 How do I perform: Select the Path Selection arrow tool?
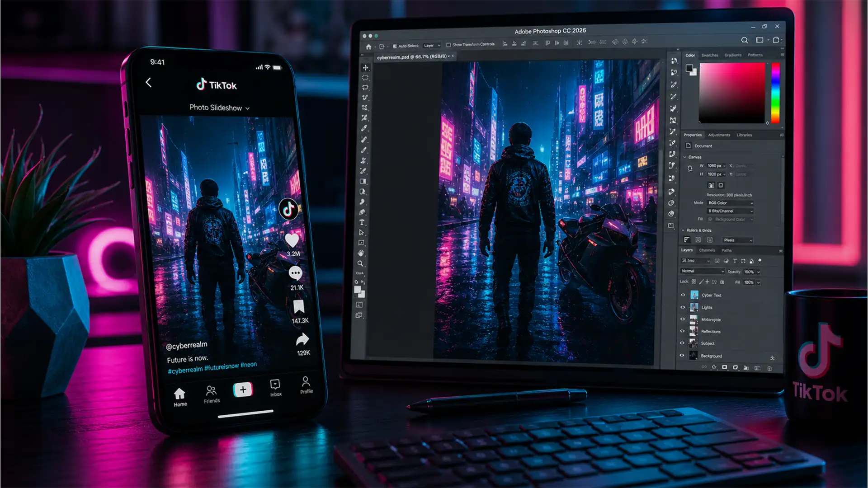pyautogui.click(x=361, y=232)
